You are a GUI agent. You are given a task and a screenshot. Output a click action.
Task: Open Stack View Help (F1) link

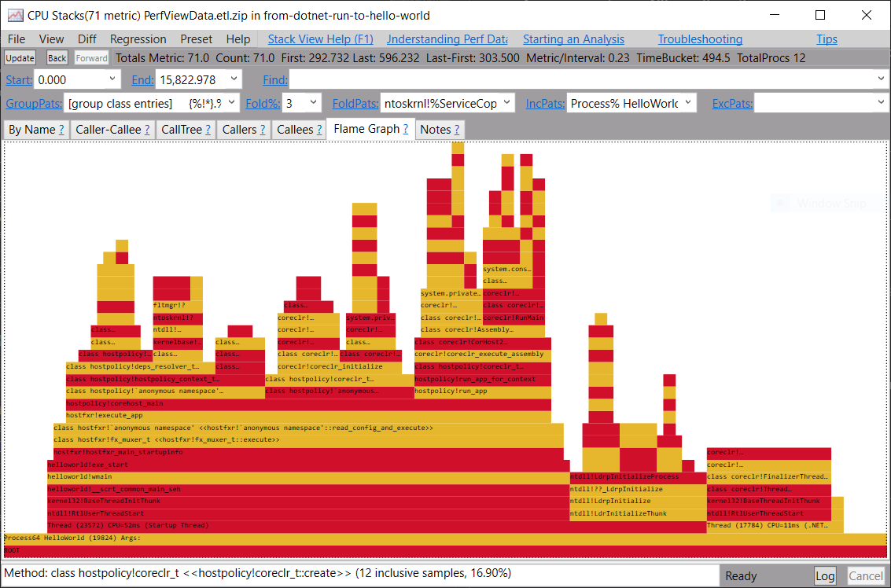pyautogui.click(x=321, y=39)
